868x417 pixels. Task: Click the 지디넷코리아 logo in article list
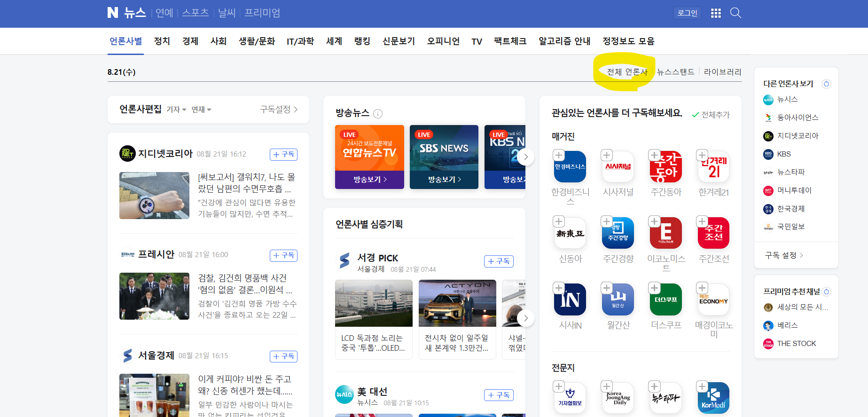click(x=127, y=154)
